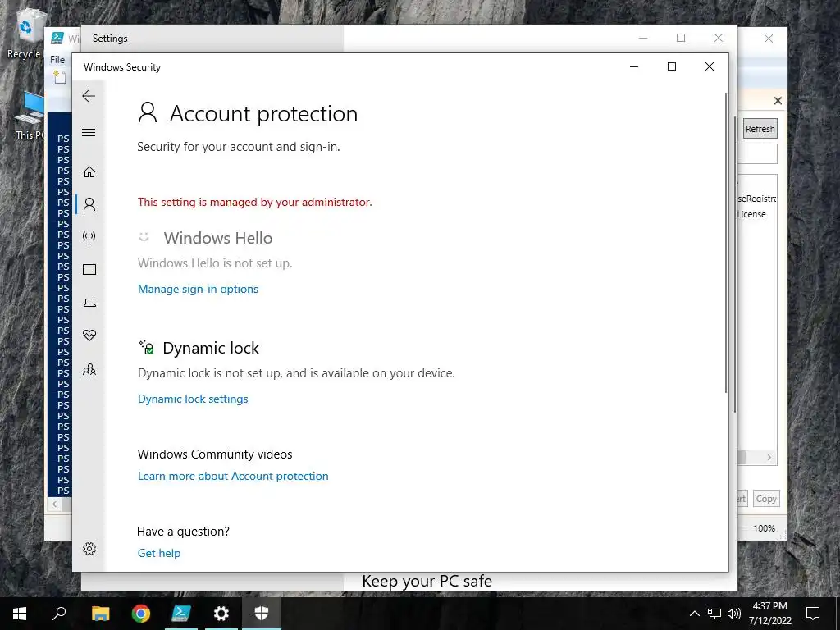Click the command name input field
840x630 pixels.
757,154
